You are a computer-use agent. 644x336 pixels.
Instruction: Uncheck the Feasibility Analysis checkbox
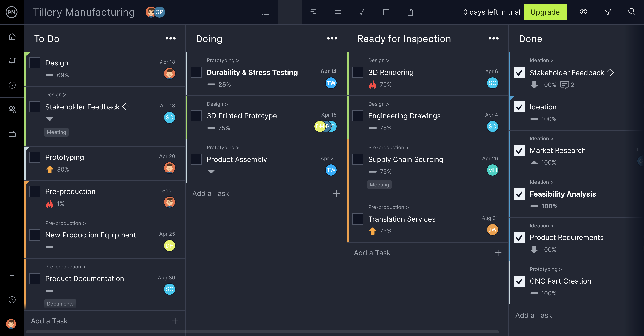[519, 194]
